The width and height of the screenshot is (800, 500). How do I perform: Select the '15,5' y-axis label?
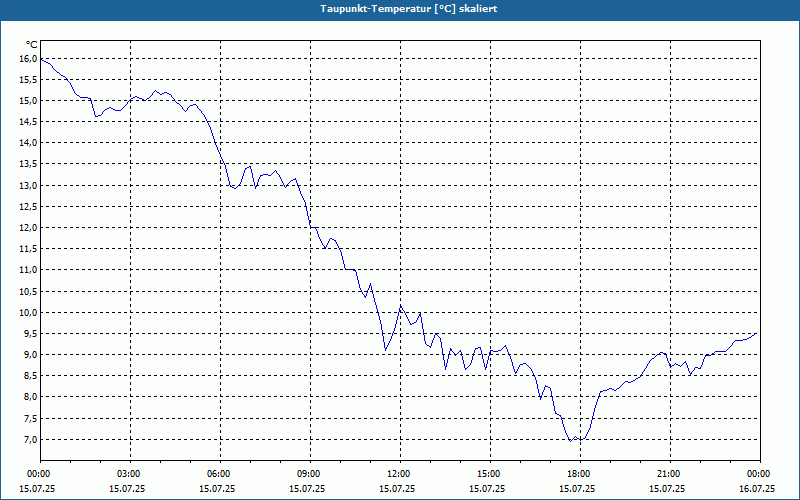(x=29, y=80)
